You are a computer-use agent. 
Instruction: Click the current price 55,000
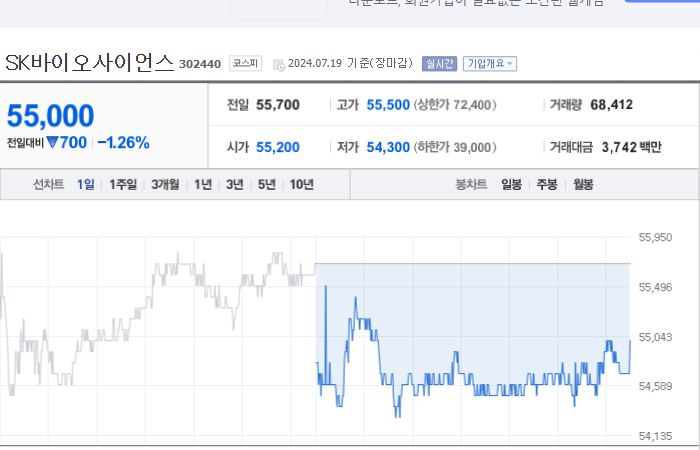[x=50, y=116]
